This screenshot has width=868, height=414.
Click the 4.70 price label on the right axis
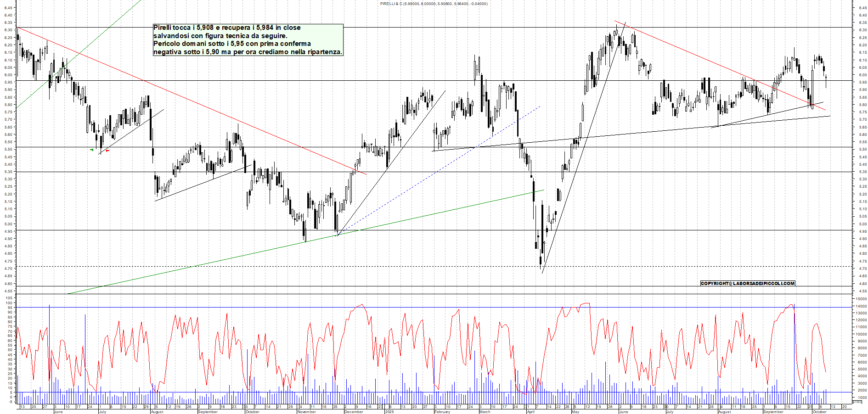pos(862,269)
